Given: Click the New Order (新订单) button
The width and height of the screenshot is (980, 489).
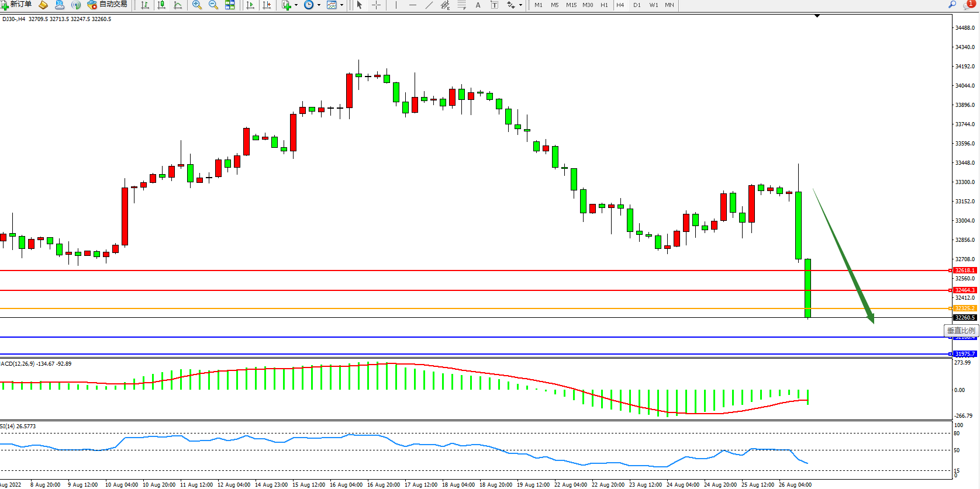Looking at the screenshot, I should point(16,5).
